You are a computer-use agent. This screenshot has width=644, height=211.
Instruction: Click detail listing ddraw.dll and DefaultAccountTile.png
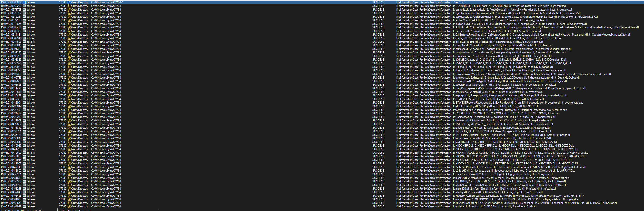click(481, 70)
